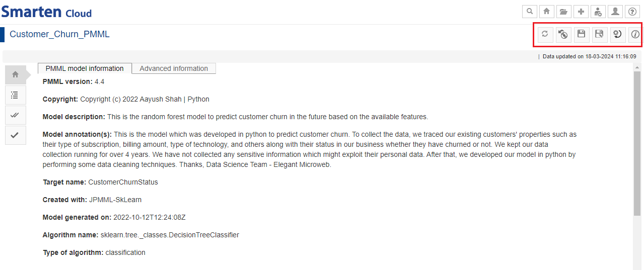644x270 pixels.
Task: Switch to PMML model information tab
Action: [85, 68]
